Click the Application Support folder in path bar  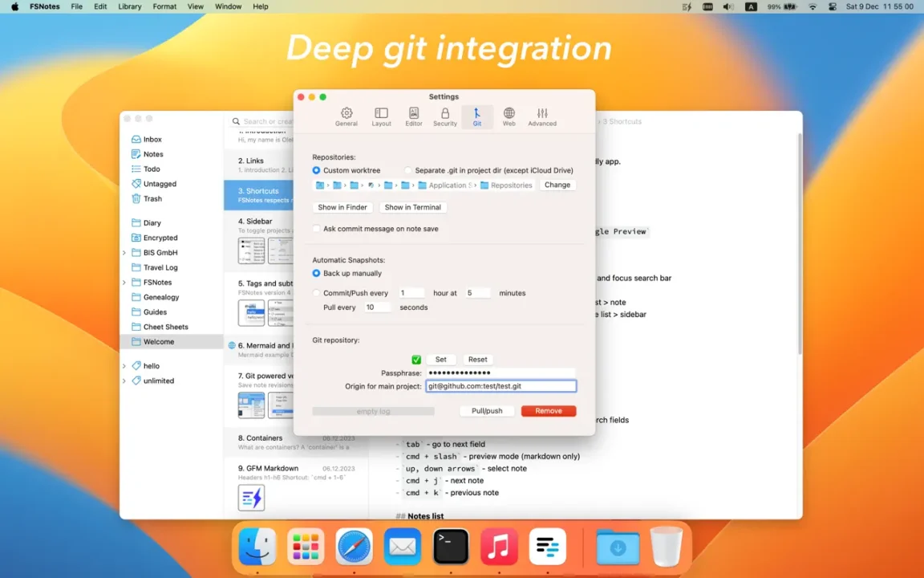pyautogui.click(x=445, y=185)
